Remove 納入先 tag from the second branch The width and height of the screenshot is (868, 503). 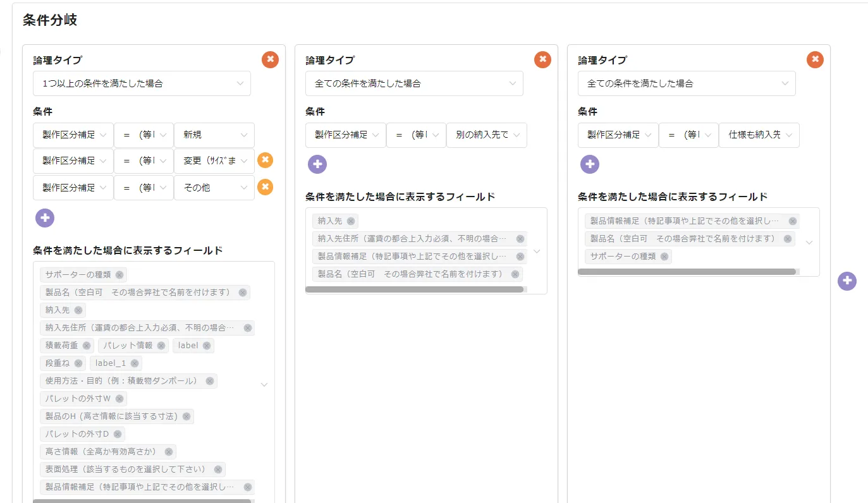(x=351, y=221)
